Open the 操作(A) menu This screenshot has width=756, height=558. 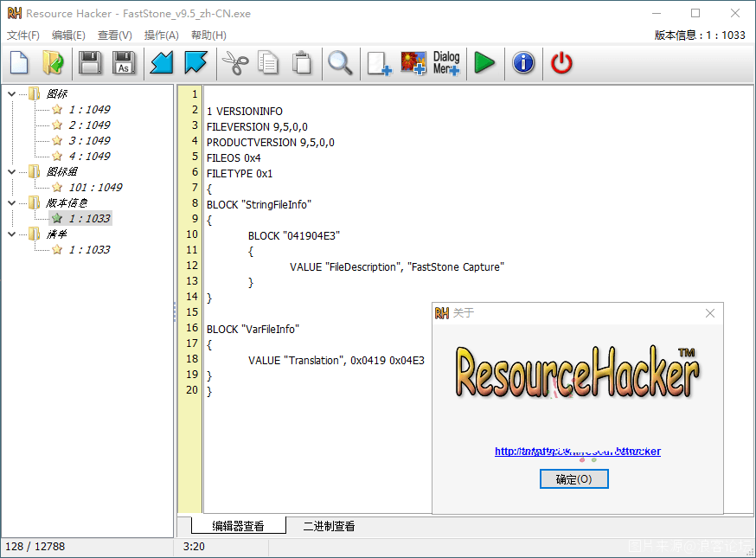tap(161, 35)
